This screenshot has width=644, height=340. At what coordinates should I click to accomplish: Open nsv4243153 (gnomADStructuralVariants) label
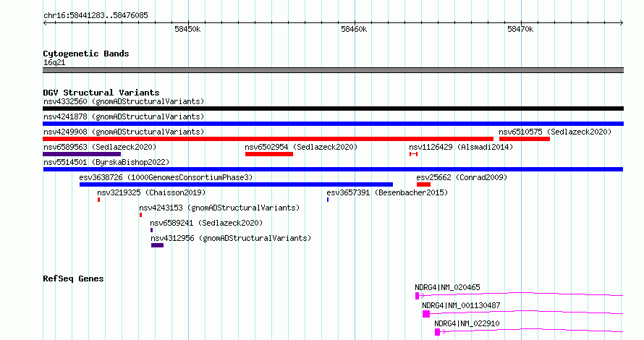[x=219, y=208]
